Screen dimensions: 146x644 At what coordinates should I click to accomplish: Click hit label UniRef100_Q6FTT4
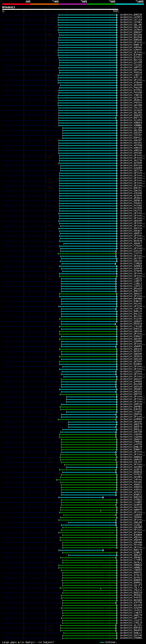click(x=131, y=618)
